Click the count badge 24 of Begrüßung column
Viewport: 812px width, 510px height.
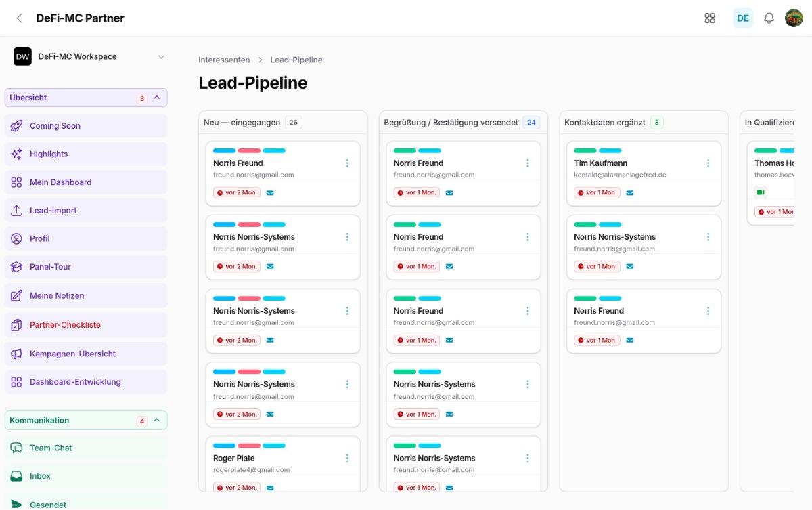[x=531, y=123]
